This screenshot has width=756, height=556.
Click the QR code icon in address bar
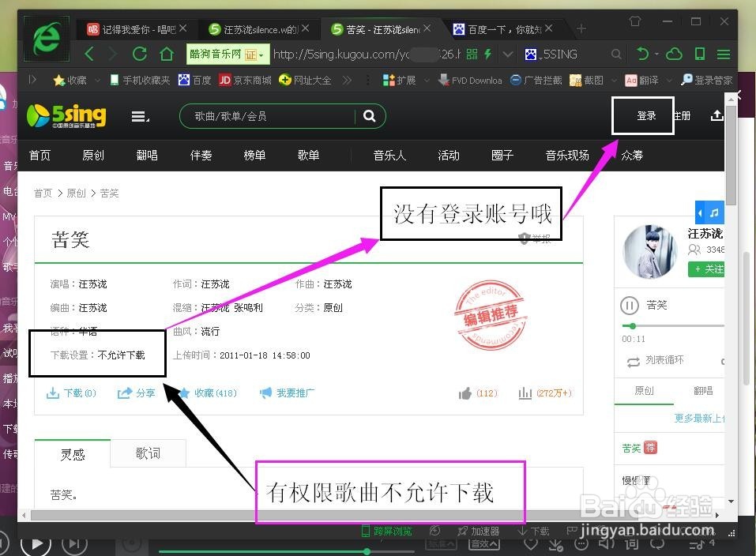472,54
